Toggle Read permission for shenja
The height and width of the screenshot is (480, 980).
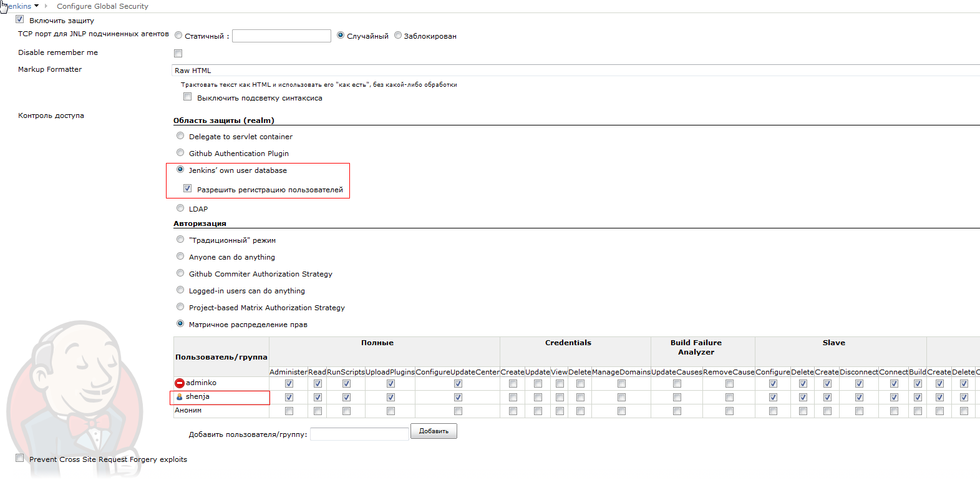point(318,398)
